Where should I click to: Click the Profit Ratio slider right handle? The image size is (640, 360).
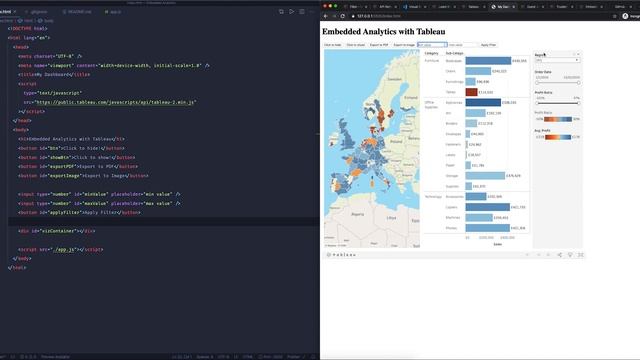[578, 103]
